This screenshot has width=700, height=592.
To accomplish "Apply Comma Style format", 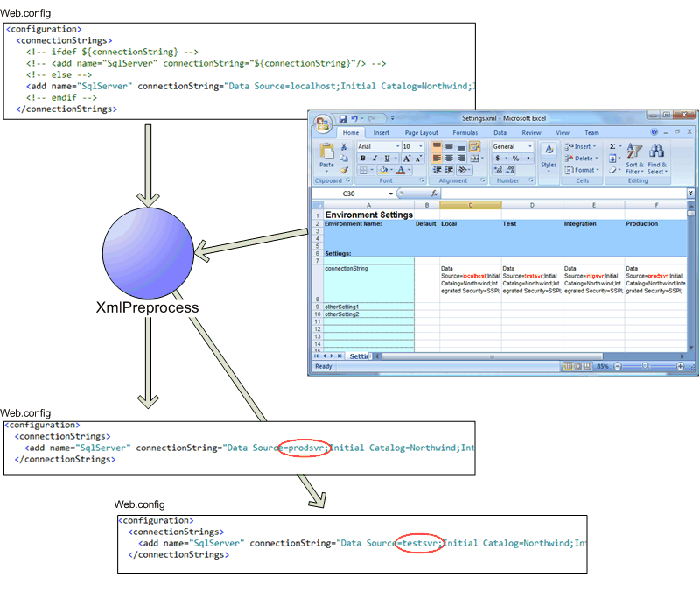I will pyautogui.click(x=528, y=159).
